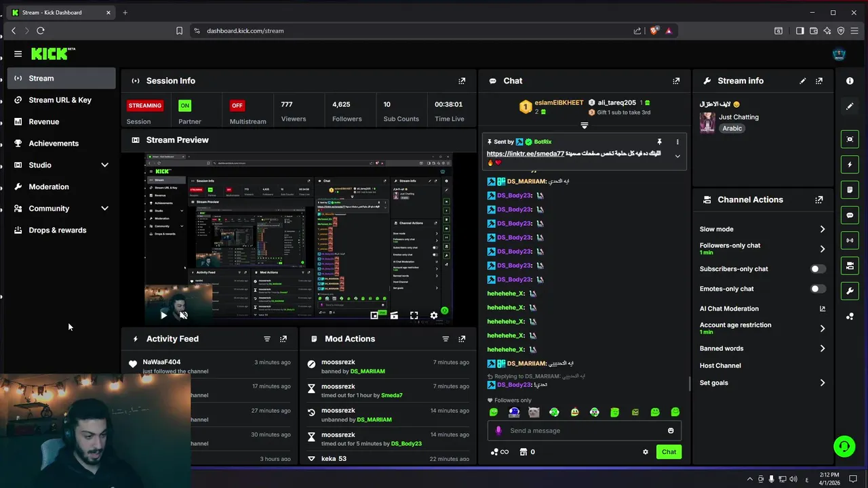The width and height of the screenshot is (868, 488).
Task: Open the Moderation page
Action: click(62, 187)
